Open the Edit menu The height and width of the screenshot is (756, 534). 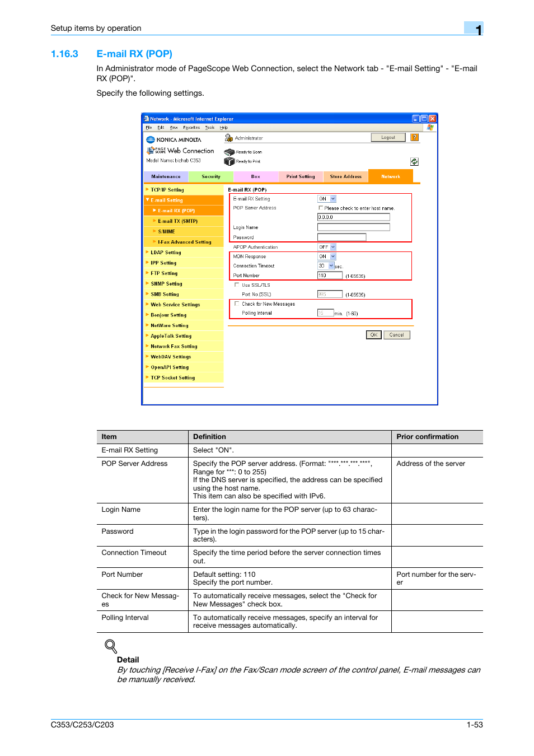tap(161, 128)
